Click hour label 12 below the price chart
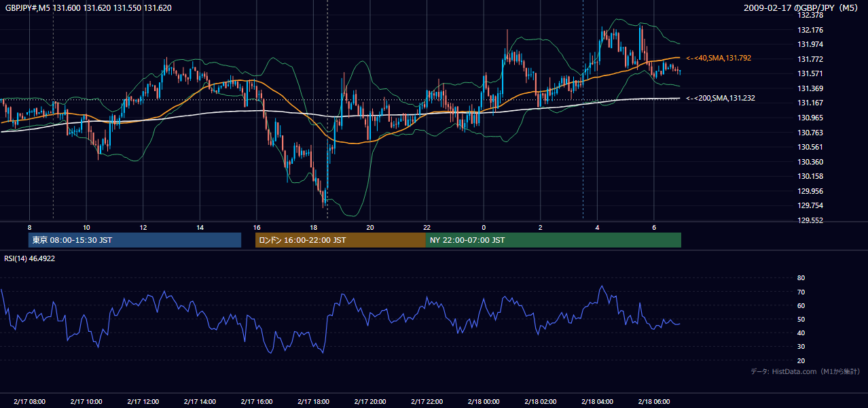This screenshot has width=868, height=408. click(x=143, y=227)
